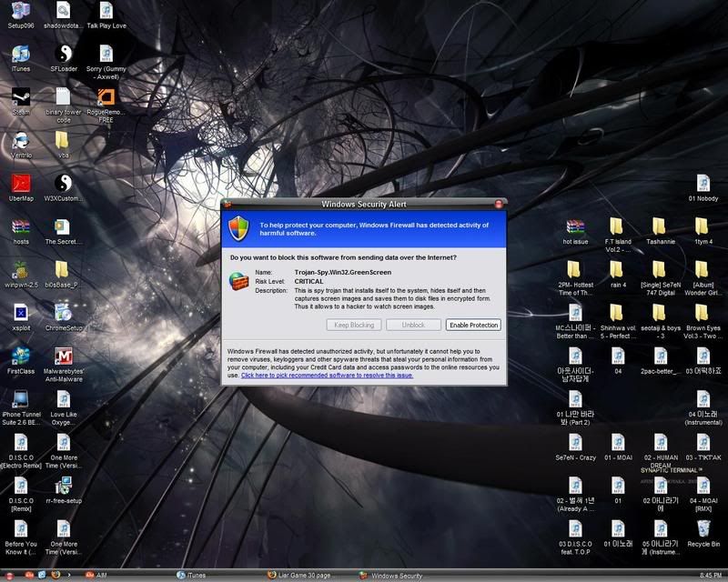
Task: Open the Ventrilo desktop icon
Action: click(21, 140)
